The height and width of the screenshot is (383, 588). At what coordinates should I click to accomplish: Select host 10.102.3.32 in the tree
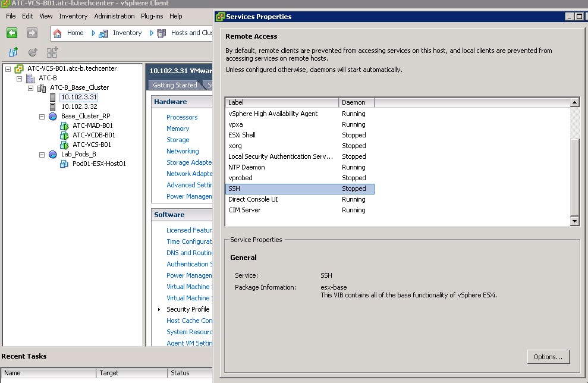point(79,106)
